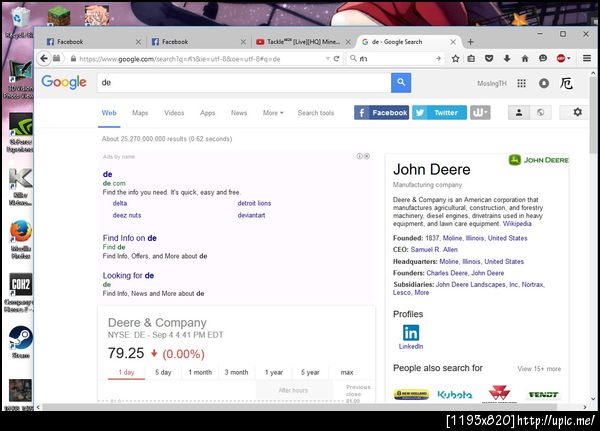Open the bookmarks list icon
The image size is (600, 431).
point(471,59)
